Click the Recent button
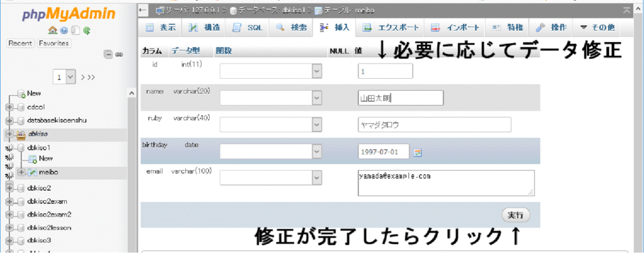Image resolution: width=644 pixels, height=253 pixels. [x=21, y=43]
